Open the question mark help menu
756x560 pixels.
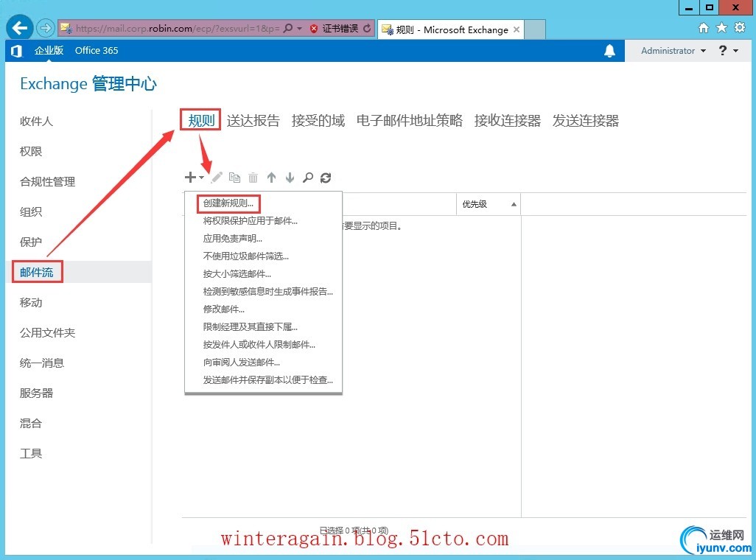(722, 50)
